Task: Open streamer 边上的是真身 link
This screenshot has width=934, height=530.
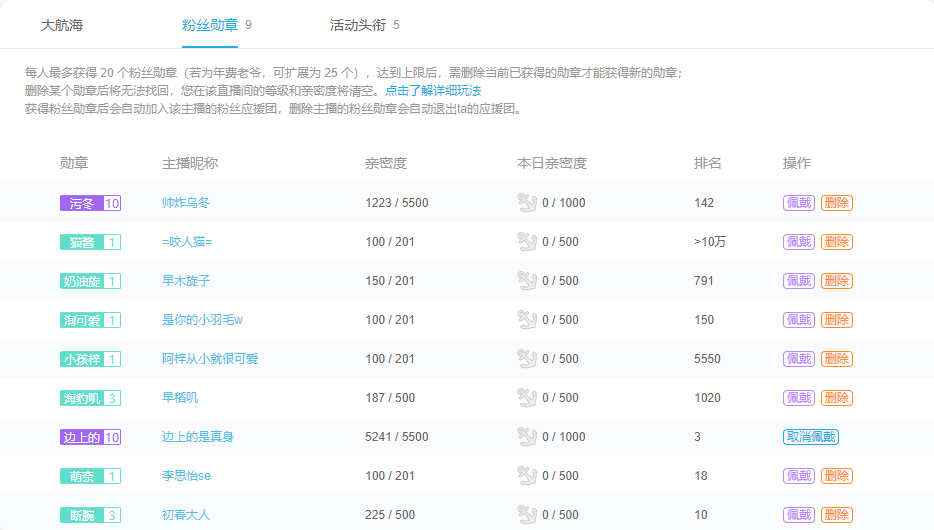Action: click(198, 437)
